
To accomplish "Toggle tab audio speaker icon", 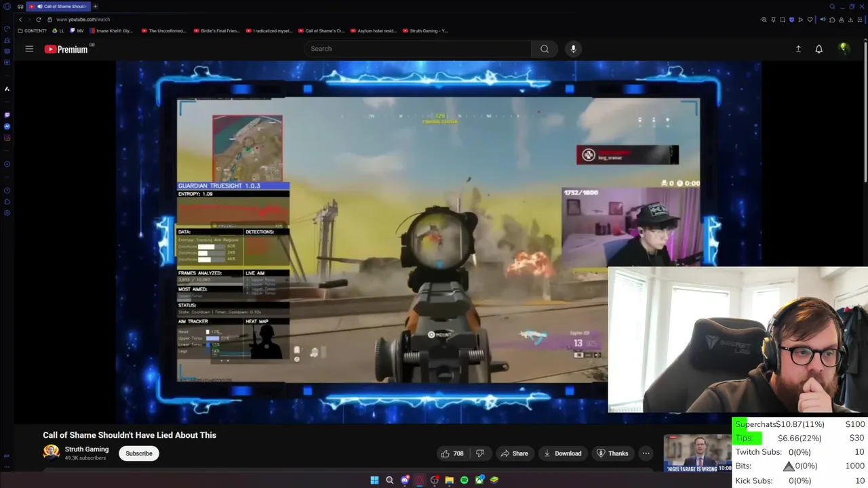I will [823, 20].
